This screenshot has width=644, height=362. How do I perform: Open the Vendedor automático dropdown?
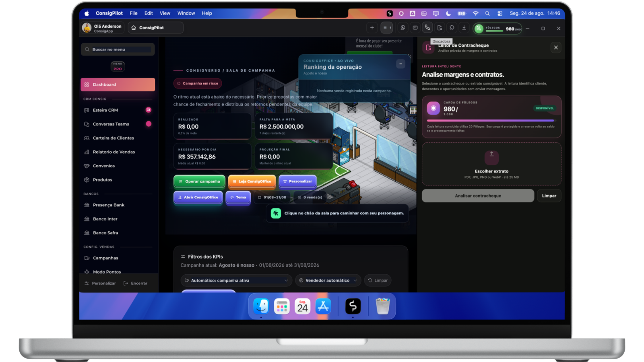tap(328, 280)
